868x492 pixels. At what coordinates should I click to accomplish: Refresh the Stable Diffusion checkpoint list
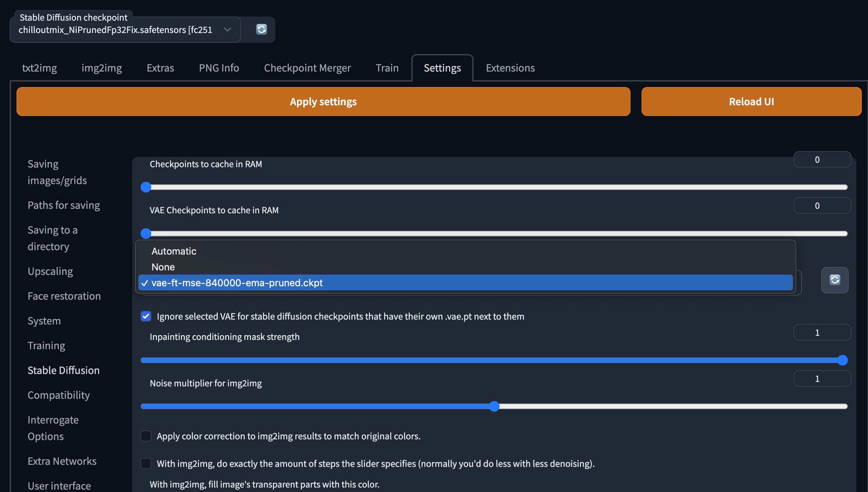click(x=262, y=30)
